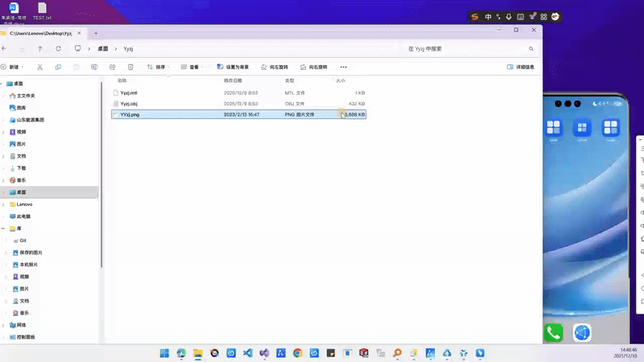Select the Yyzj.obj file

tap(238, 104)
